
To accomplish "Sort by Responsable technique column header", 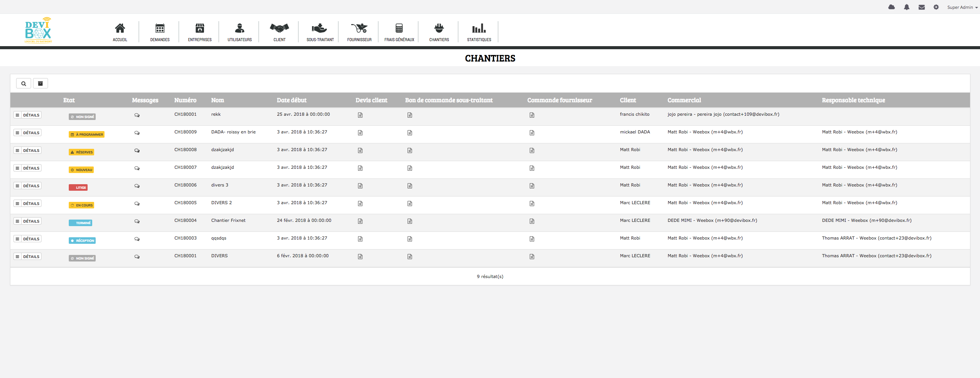I will click(x=853, y=100).
